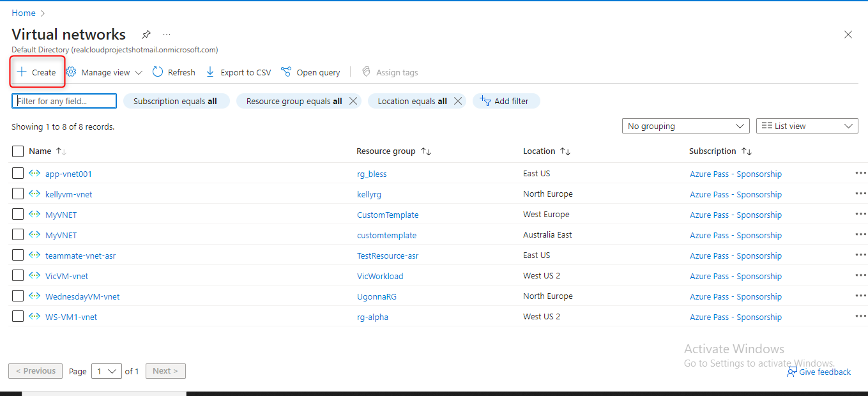
Task: Check the MyVNET West Europe row checkbox
Action: point(18,214)
